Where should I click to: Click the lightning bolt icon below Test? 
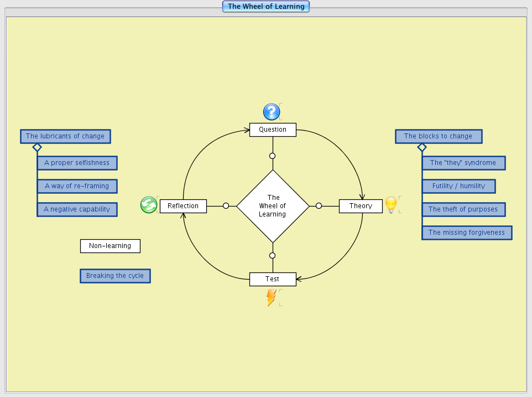pyautogui.click(x=272, y=297)
